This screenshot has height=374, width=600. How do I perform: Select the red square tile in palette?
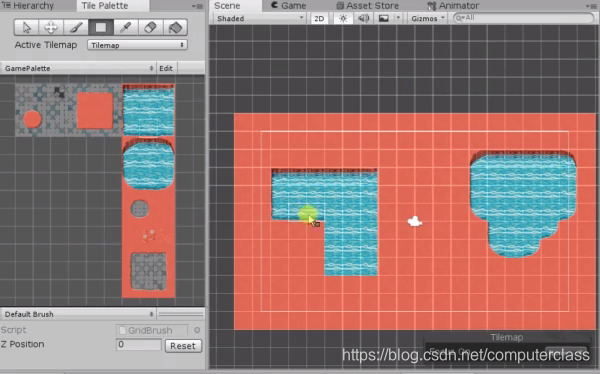(x=95, y=111)
